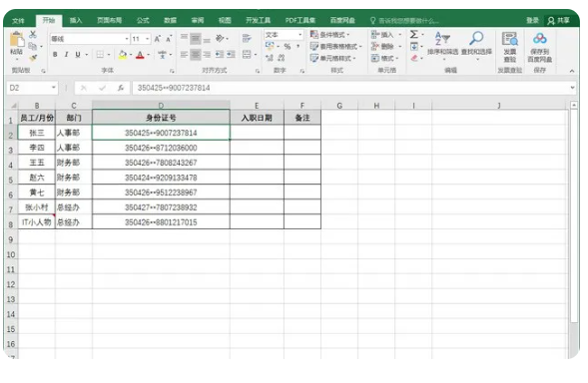Click Increase Indent icon
Screen dimensions: 588x383
(x=231, y=55)
